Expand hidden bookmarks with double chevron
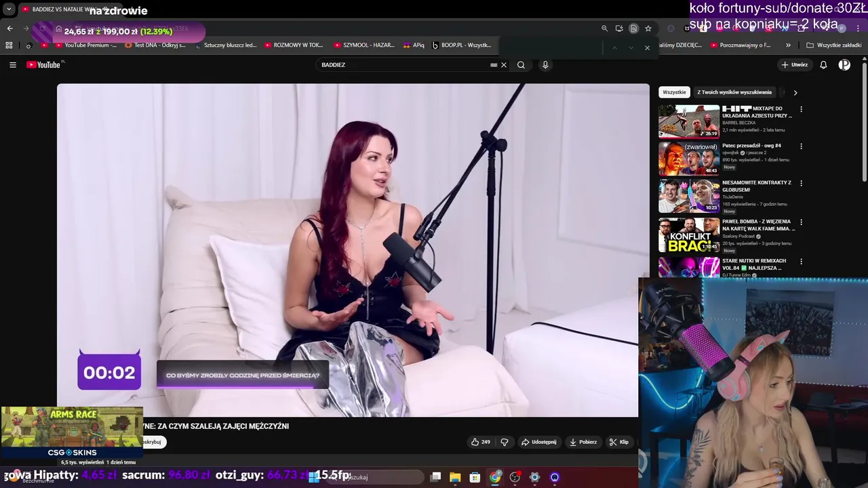Viewport: 868px width, 488px height. (788, 45)
